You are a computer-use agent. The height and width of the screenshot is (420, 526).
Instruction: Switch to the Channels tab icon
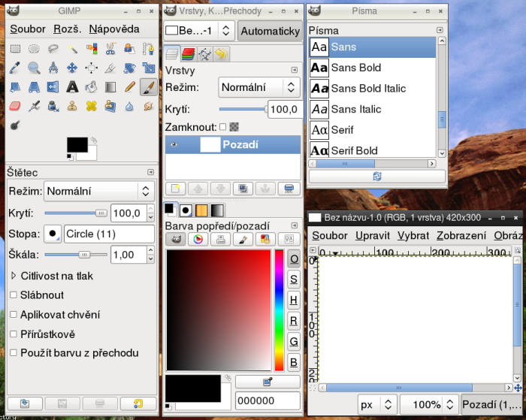click(x=188, y=54)
